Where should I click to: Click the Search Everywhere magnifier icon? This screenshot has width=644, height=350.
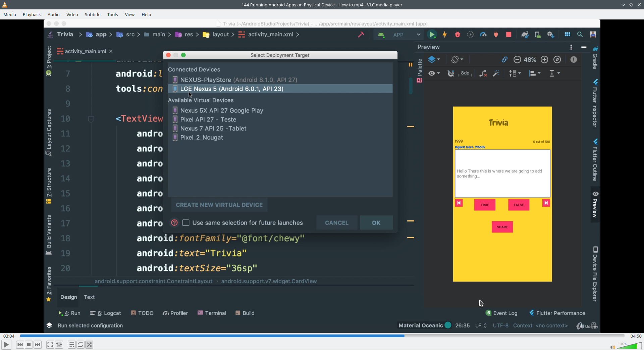coord(580,35)
